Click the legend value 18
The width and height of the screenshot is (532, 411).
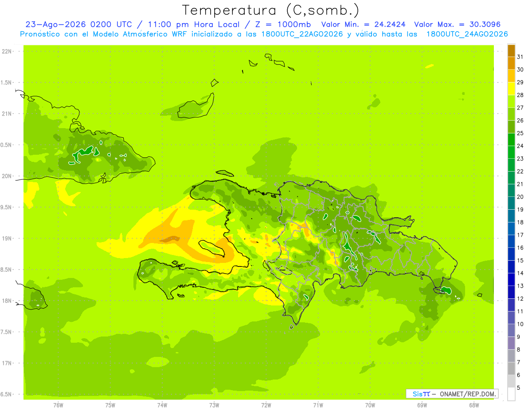click(520, 222)
